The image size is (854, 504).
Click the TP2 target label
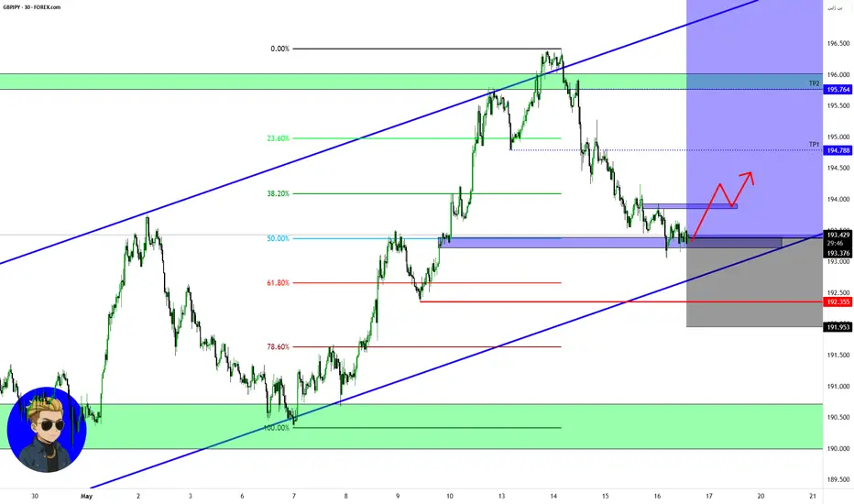814,83
